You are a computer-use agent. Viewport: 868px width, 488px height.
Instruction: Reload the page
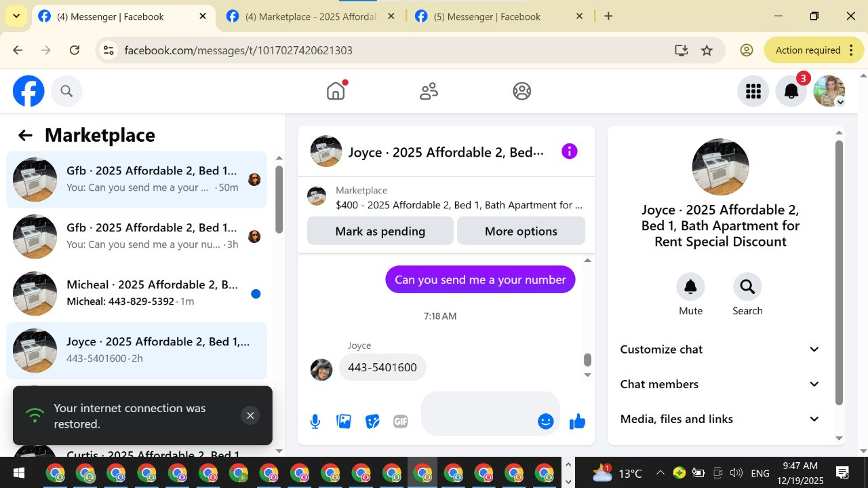[75, 50]
